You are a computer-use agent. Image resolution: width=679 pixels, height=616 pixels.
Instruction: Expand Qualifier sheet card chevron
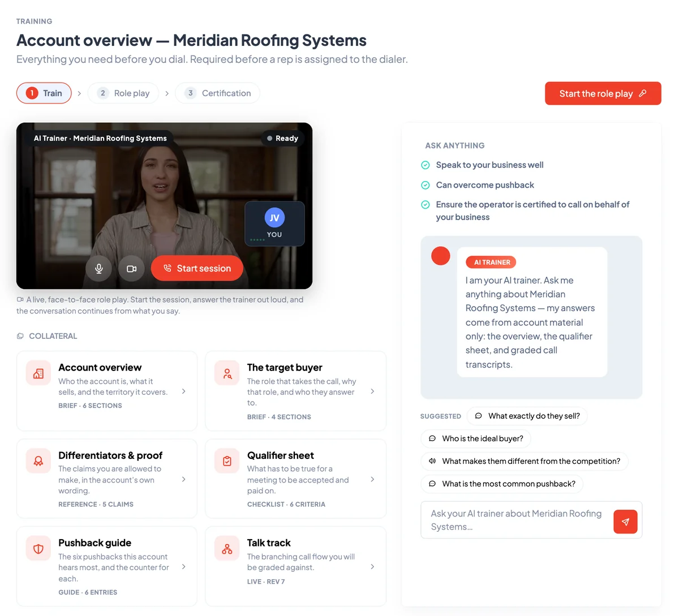click(x=372, y=479)
